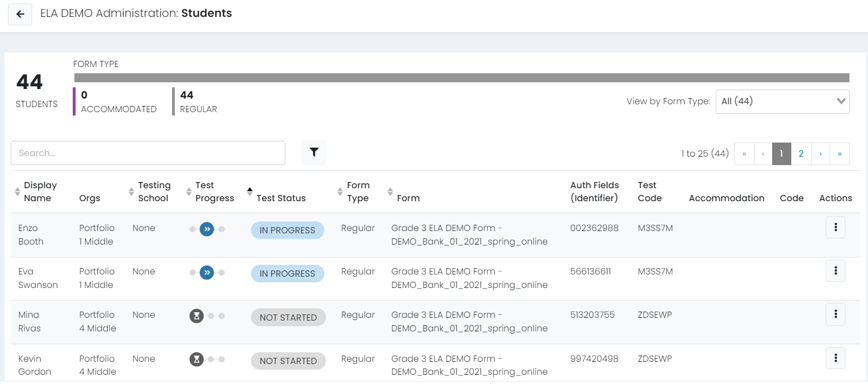868x386 pixels.
Task: Open actions menu for Eva Swanson
Action: click(835, 271)
